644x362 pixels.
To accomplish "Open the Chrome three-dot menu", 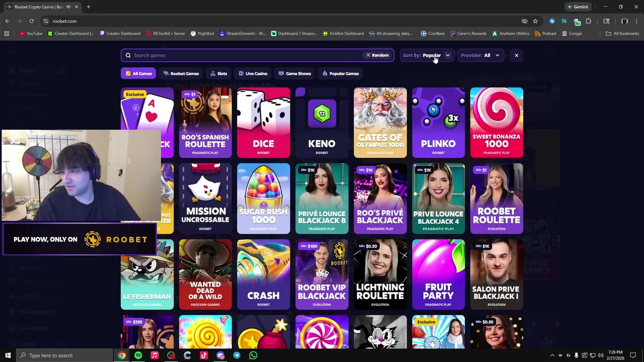I will pyautogui.click(x=637, y=21).
